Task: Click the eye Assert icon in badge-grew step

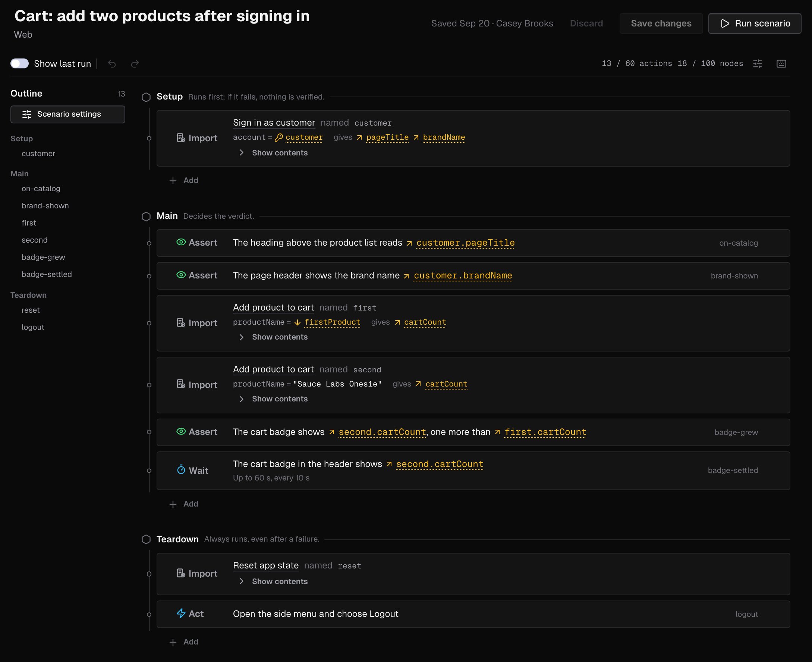Action: pyautogui.click(x=181, y=431)
